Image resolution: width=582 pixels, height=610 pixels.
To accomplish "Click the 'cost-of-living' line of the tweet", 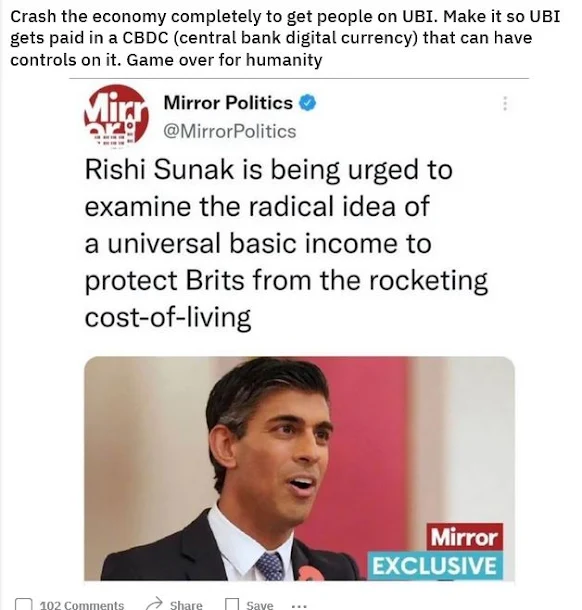I will click(x=168, y=317).
